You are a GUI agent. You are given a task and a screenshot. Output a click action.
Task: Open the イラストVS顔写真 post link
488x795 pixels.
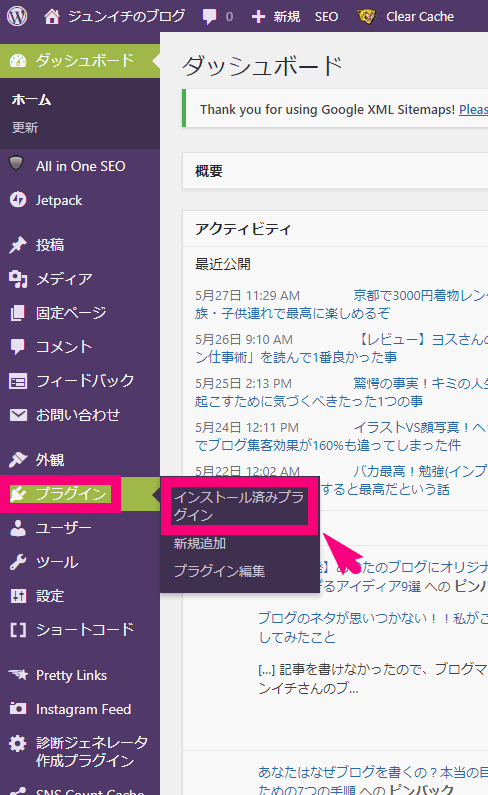point(421,427)
